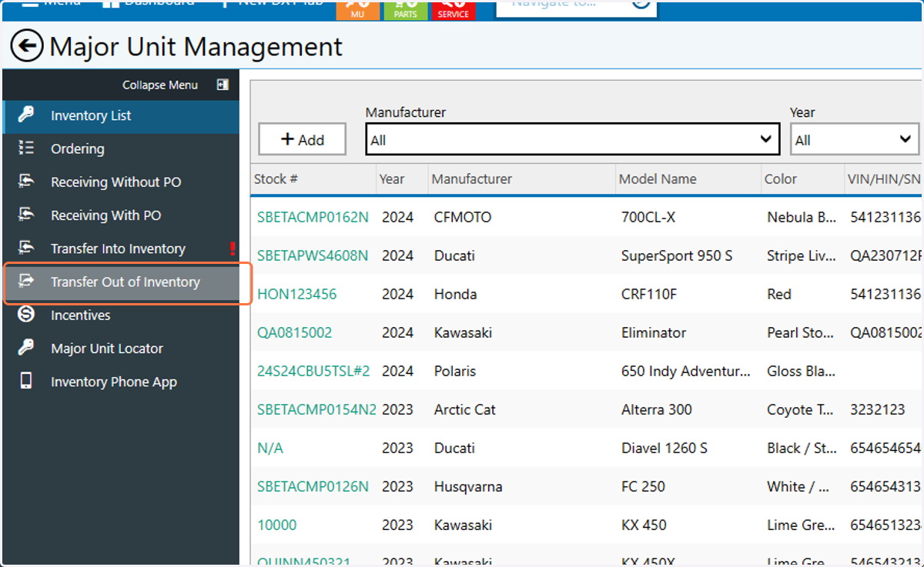Screen dimensions: 924x567
Task: Select the Polaris manufacturer cell
Action: [455, 371]
